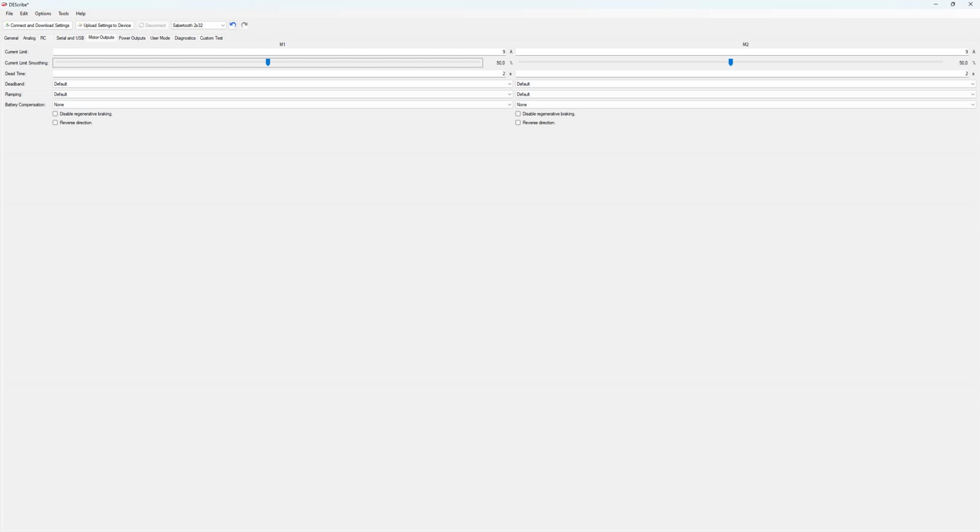Switch to the RC tab
The image size is (980, 532).
tap(43, 38)
